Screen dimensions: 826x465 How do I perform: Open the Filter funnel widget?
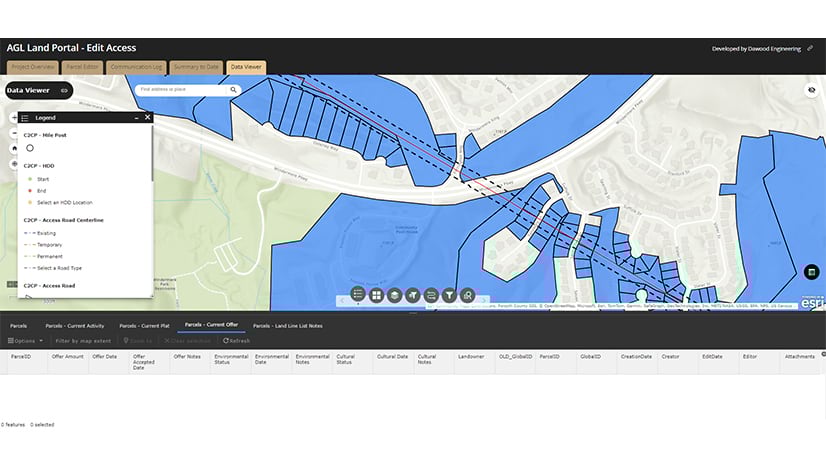[x=449, y=295]
